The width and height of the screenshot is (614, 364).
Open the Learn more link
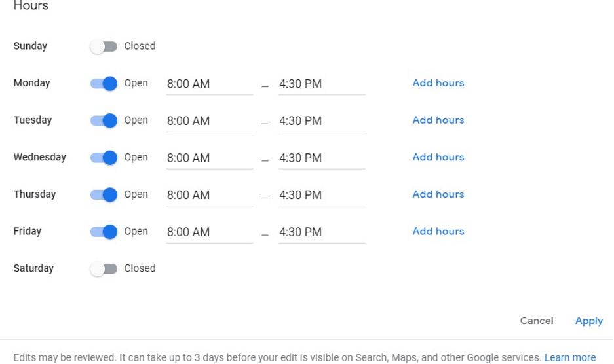[569, 357]
